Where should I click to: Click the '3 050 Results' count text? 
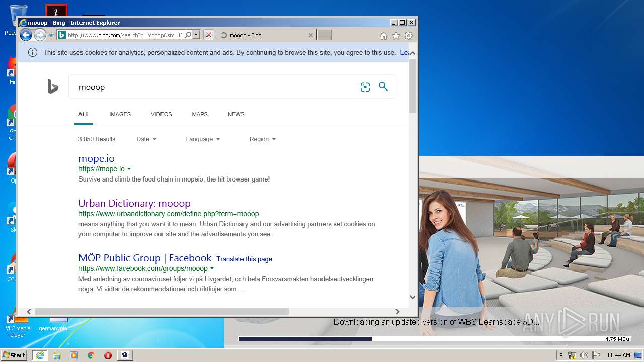point(97,139)
